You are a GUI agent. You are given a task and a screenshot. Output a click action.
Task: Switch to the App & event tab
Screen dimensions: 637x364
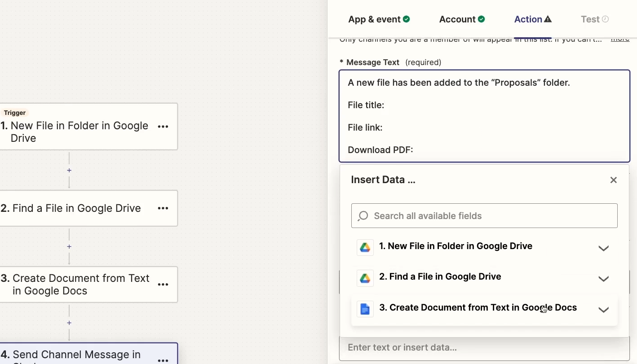click(379, 19)
